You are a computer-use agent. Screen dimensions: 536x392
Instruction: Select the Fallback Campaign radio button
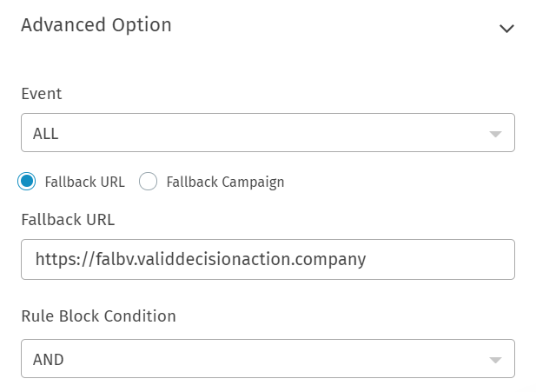149,182
